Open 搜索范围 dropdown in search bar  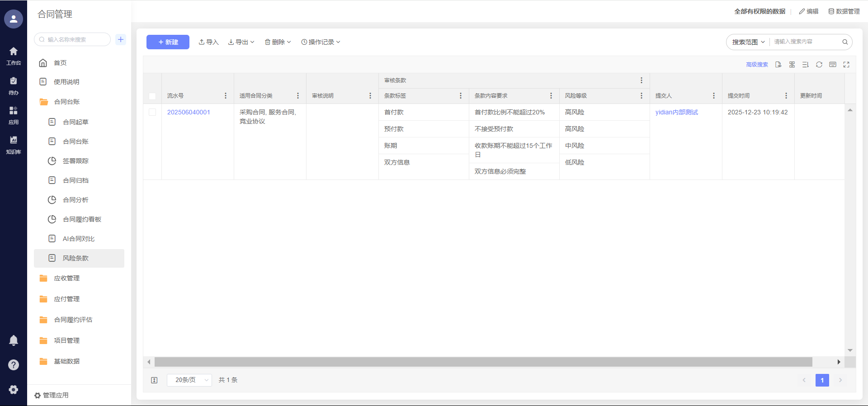point(748,42)
